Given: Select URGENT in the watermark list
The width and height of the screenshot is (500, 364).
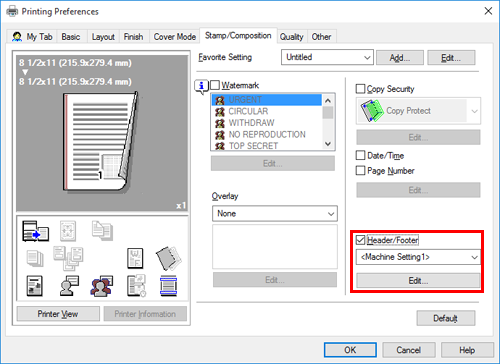Looking at the screenshot, I should coord(267,100).
